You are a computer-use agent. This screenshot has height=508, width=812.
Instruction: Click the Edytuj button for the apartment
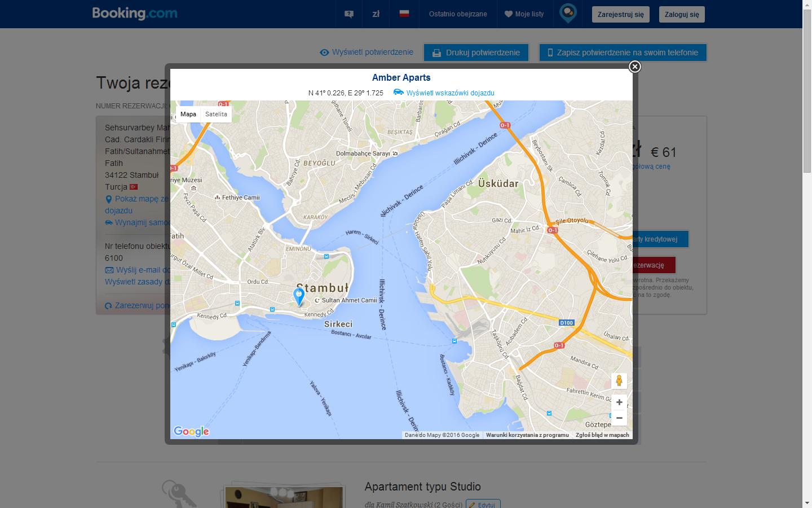click(x=483, y=505)
